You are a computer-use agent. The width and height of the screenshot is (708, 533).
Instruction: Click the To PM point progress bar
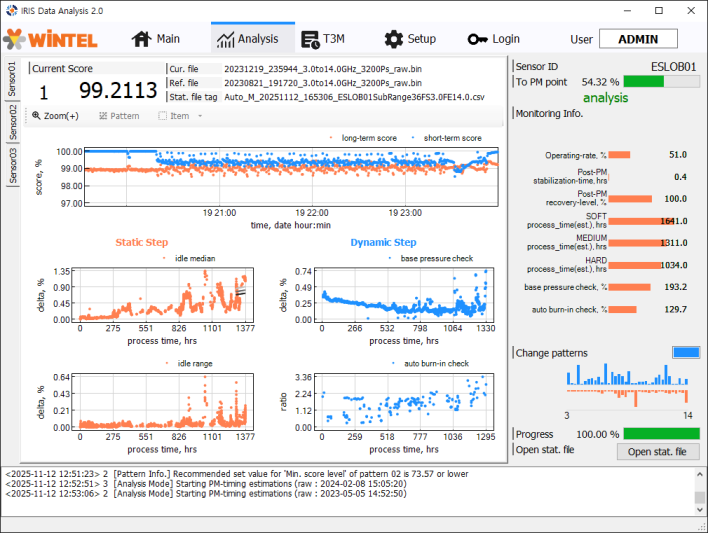click(661, 82)
